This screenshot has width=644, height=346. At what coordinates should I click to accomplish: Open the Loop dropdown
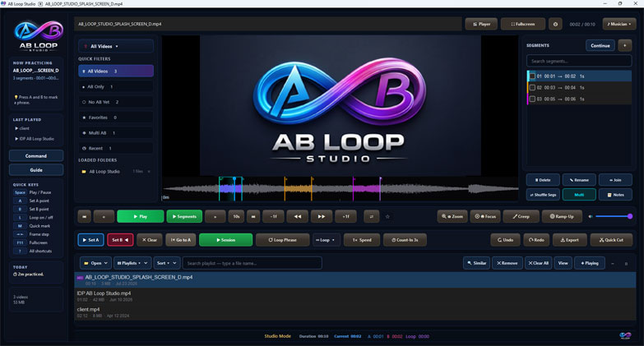tap(326, 240)
